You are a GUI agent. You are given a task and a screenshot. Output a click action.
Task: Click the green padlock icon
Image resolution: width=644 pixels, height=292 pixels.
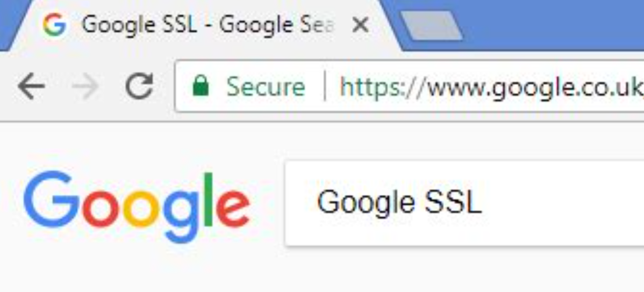[x=201, y=85]
